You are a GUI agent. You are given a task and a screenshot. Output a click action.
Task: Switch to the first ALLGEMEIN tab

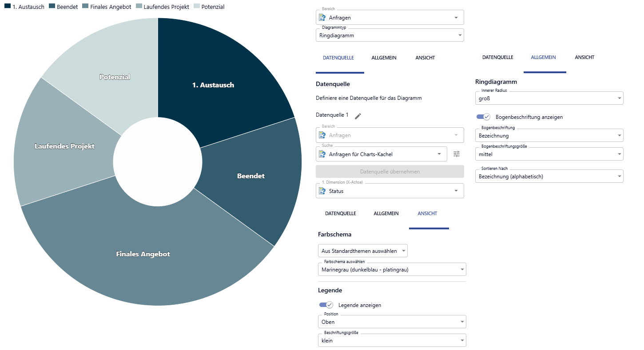tap(384, 58)
